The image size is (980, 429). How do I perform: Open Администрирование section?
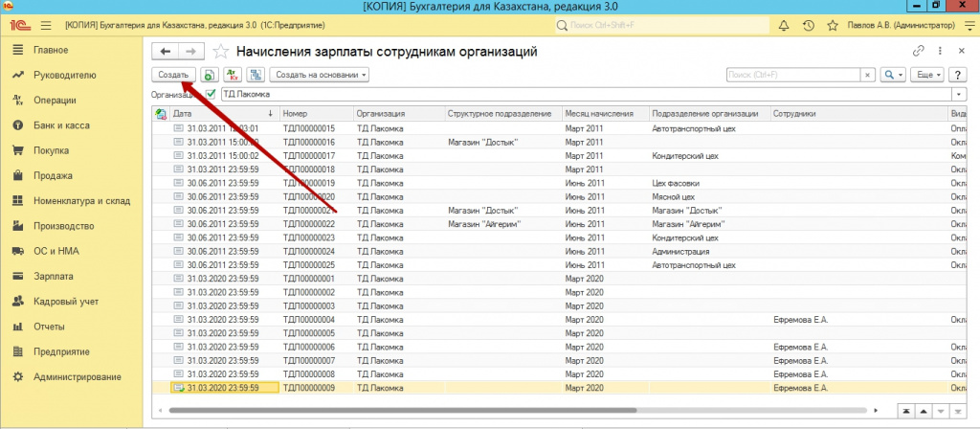[x=78, y=376]
